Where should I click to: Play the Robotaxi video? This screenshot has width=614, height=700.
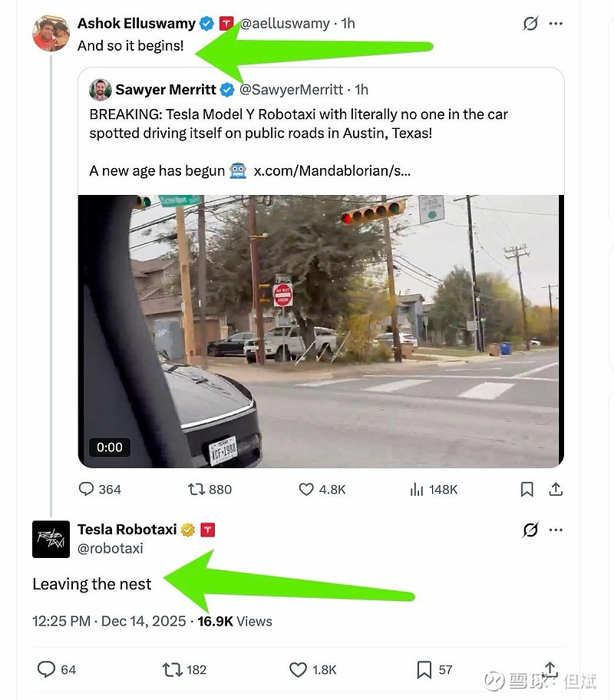tap(321, 331)
